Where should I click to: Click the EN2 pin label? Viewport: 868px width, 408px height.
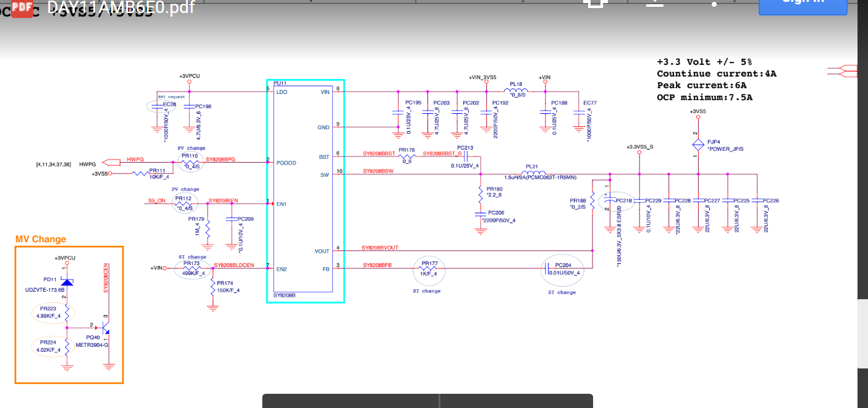[x=282, y=269]
